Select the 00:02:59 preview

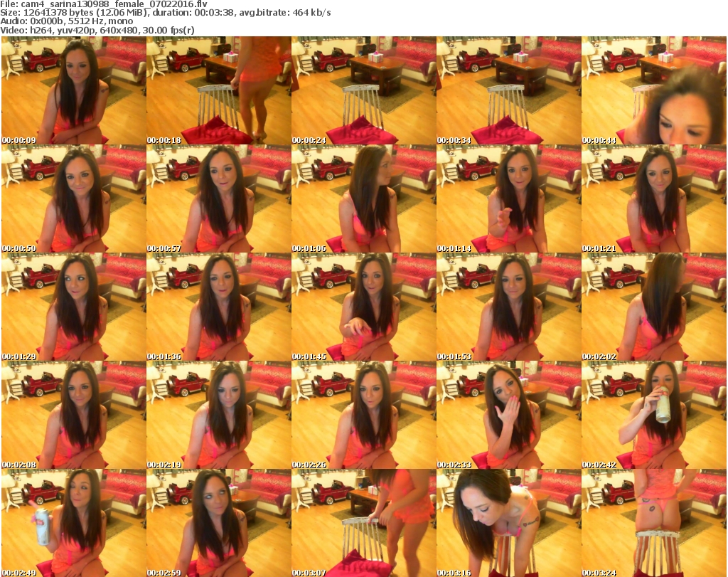pos(219,523)
